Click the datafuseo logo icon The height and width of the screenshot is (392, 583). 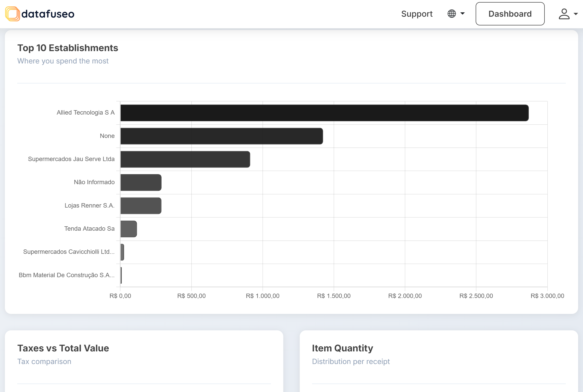tap(12, 14)
